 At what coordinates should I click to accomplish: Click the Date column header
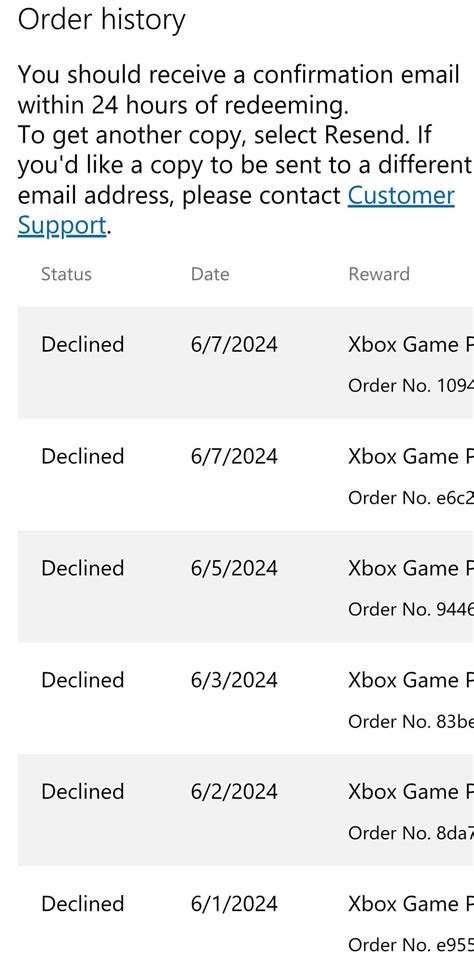[x=210, y=274]
